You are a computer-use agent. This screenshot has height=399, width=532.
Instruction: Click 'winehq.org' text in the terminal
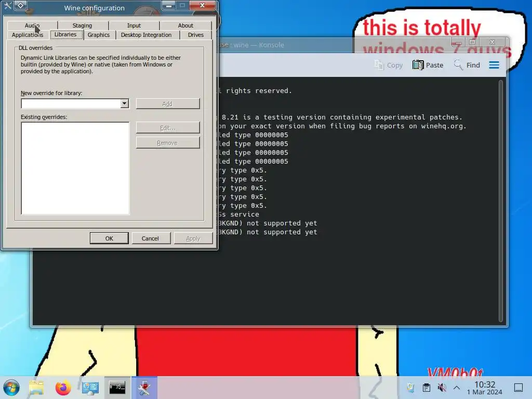click(442, 126)
